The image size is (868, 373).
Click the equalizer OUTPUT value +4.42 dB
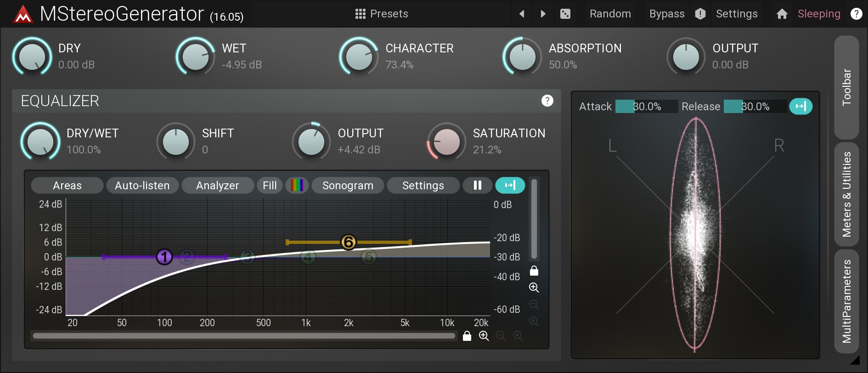359,150
